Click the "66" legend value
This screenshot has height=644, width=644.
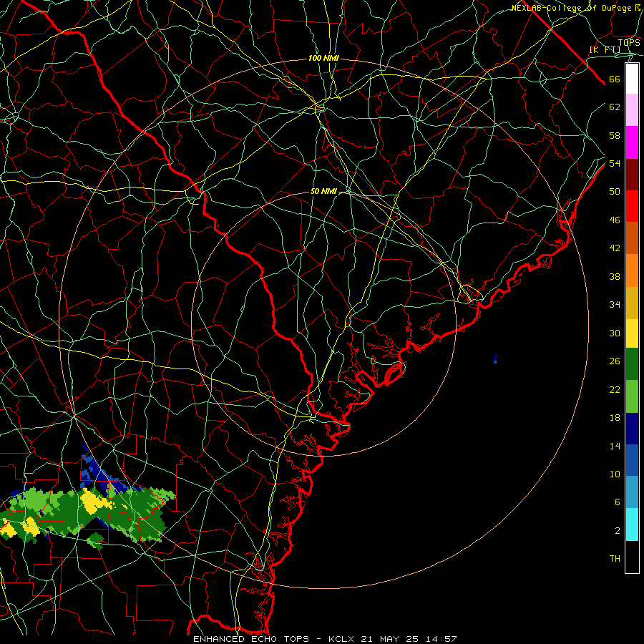[615, 79]
